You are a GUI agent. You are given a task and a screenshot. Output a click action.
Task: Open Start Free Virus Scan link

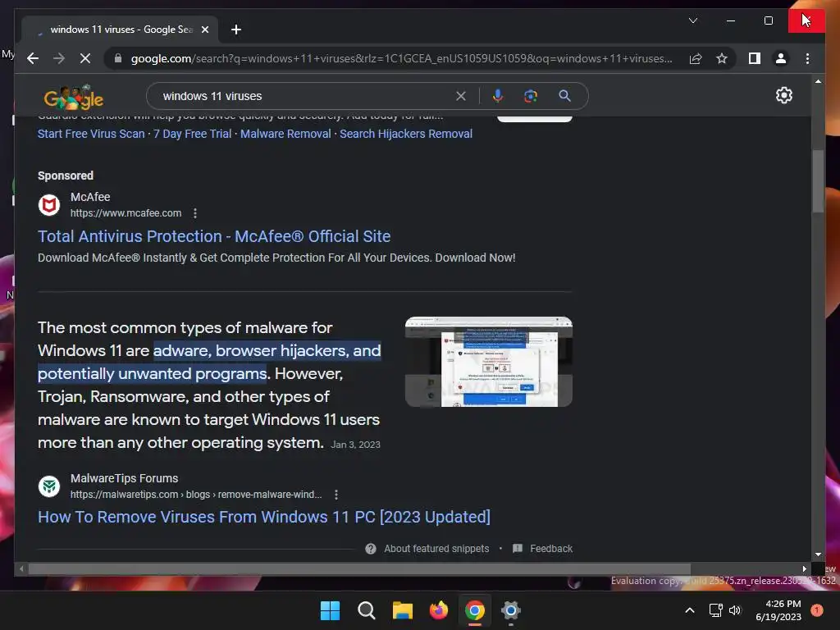91,134
